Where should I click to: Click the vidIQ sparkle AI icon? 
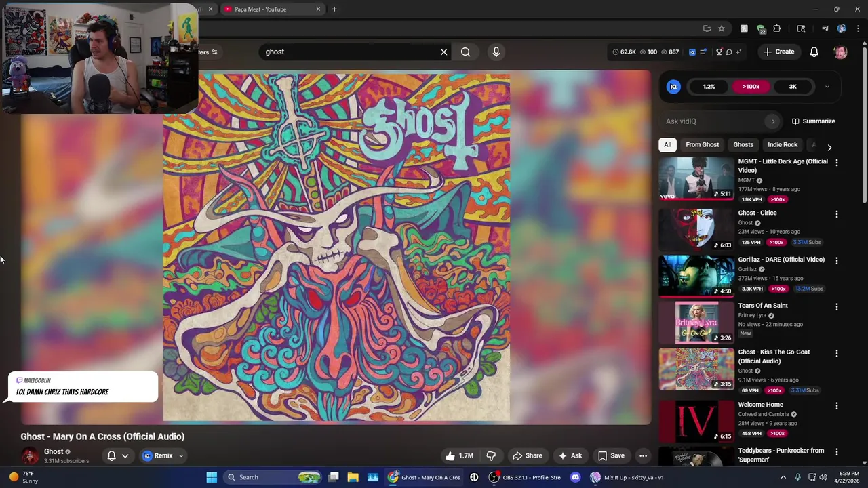point(738,52)
